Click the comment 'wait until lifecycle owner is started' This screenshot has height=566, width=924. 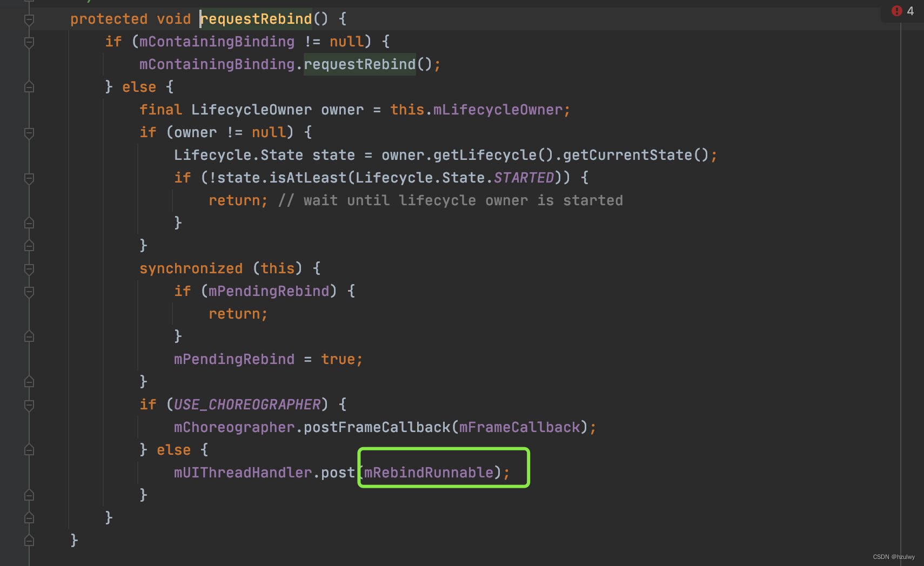(463, 200)
